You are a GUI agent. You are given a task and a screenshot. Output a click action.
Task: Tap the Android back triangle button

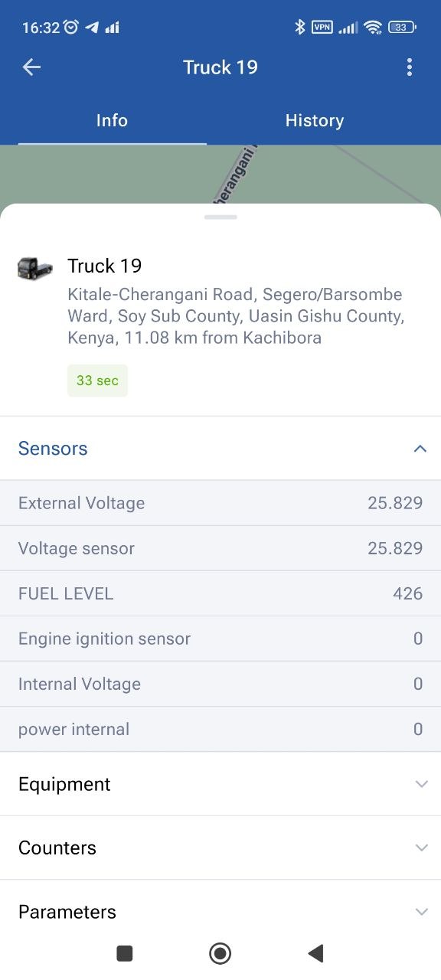click(315, 953)
